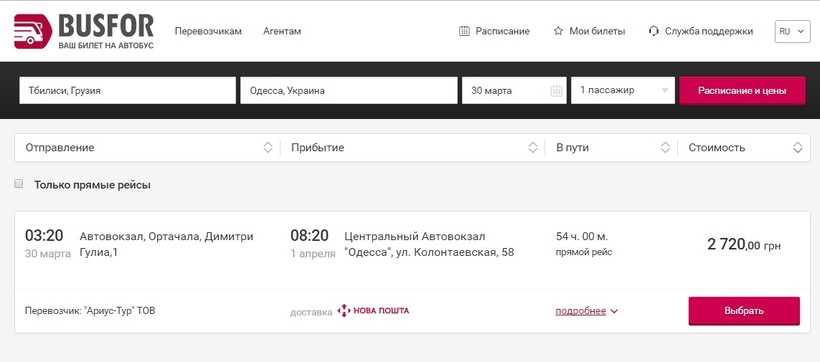Open the 1 пассажир passenger dropdown
This screenshot has width=820, height=362.
coord(623,90)
